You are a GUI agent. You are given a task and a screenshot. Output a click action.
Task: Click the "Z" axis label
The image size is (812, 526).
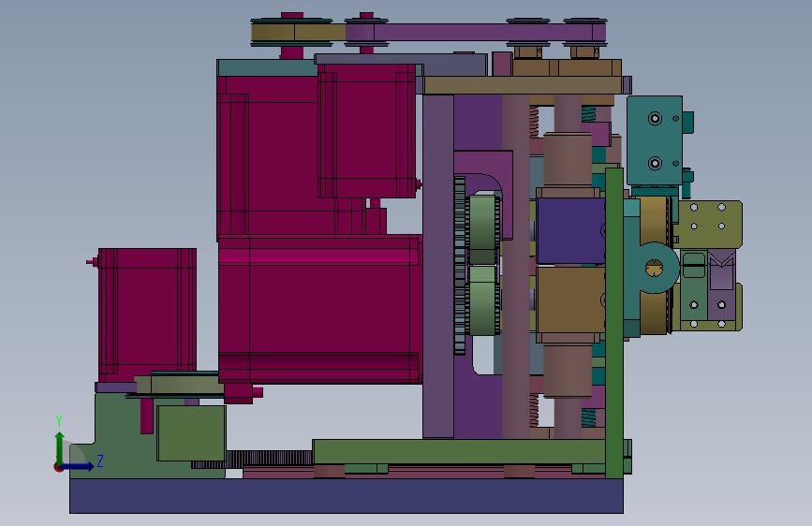100,460
